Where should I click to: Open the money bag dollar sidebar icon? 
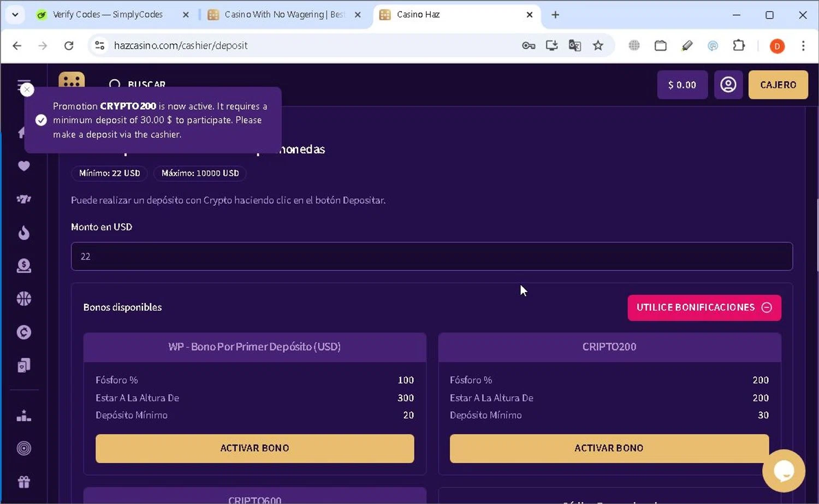coord(23,266)
